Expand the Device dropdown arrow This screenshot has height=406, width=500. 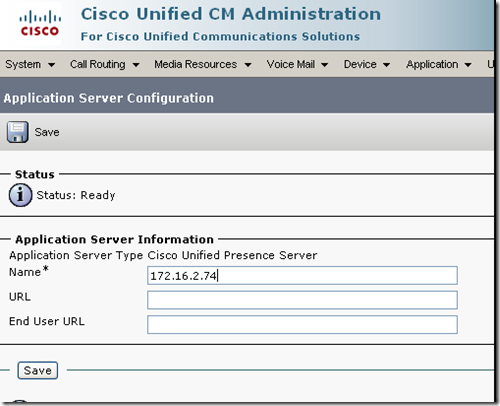point(386,65)
